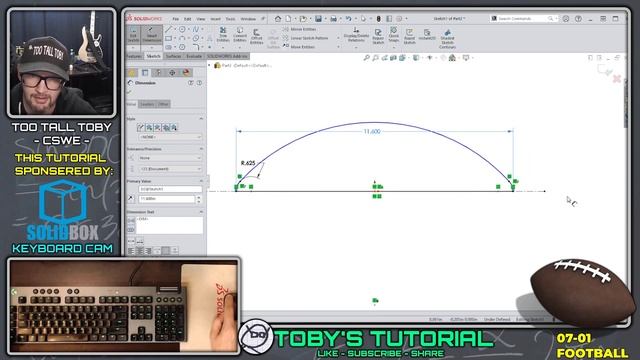640x360 pixels.
Task: Click the Repair Sketch tool
Action: coord(378,36)
